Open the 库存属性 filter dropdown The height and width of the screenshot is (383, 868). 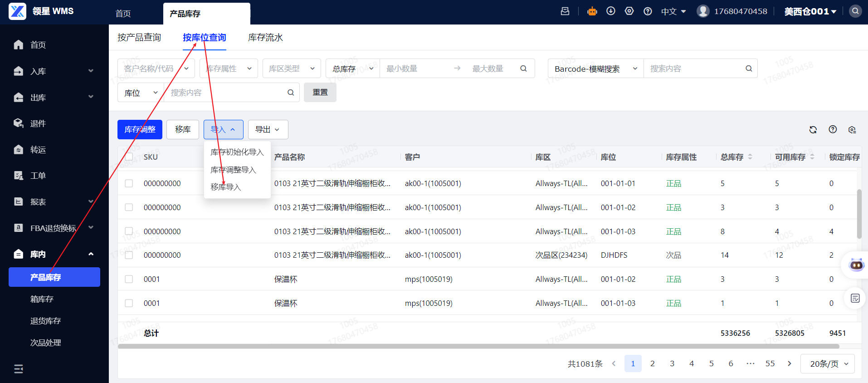(229, 69)
